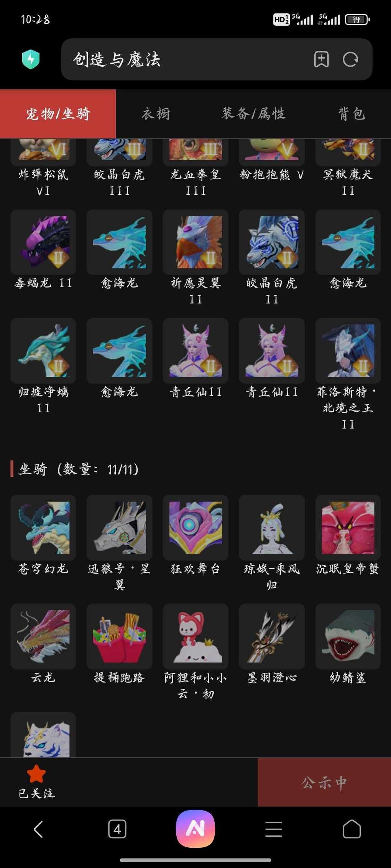
Task: Select the 幼鲭鲨 shark mount
Action: 348,636
